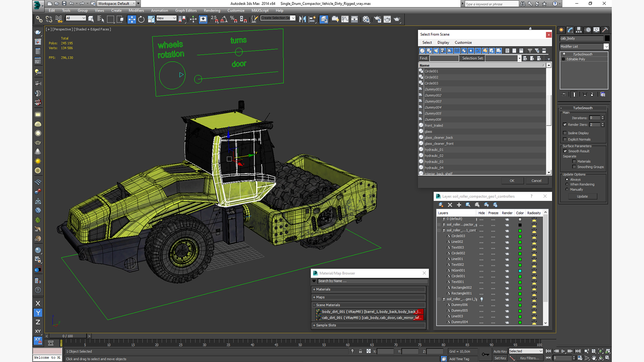Enable Explicit Normals checkbox
644x362 pixels.
pyautogui.click(x=565, y=139)
